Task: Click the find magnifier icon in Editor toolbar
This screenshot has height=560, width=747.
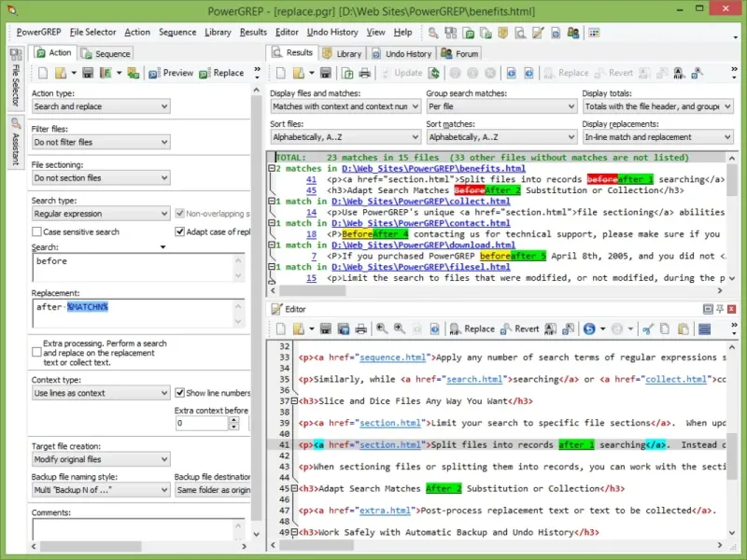Action: click(382, 329)
